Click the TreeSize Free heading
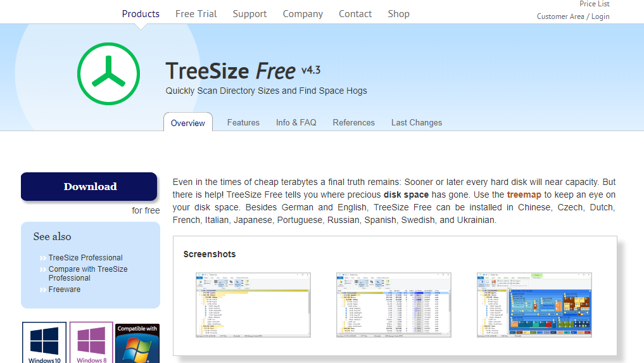Image resolution: width=644 pixels, height=363 pixels. coord(230,71)
